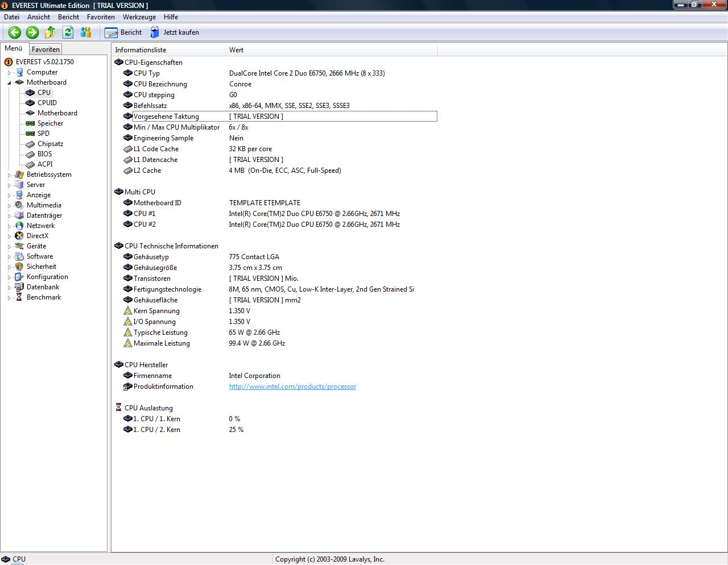Image resolution: width=728 pixels, height=565 pixels.
Task: Click the users icon in the toolbar
Action: pos(86,32)
